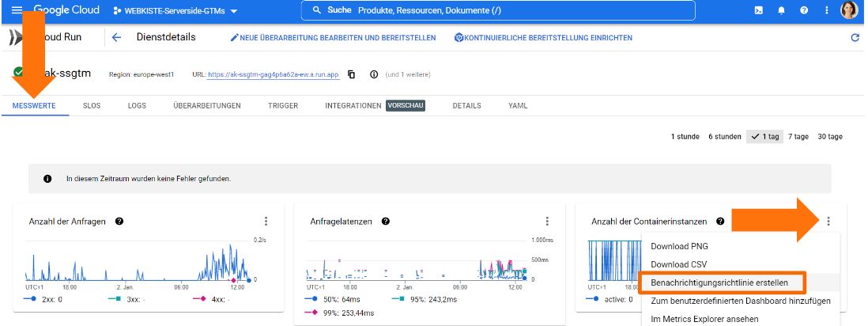This screenshot has height=326, width=868.
Task: Click the '(und 1 weitere)' text
Action: click(407, 74)
